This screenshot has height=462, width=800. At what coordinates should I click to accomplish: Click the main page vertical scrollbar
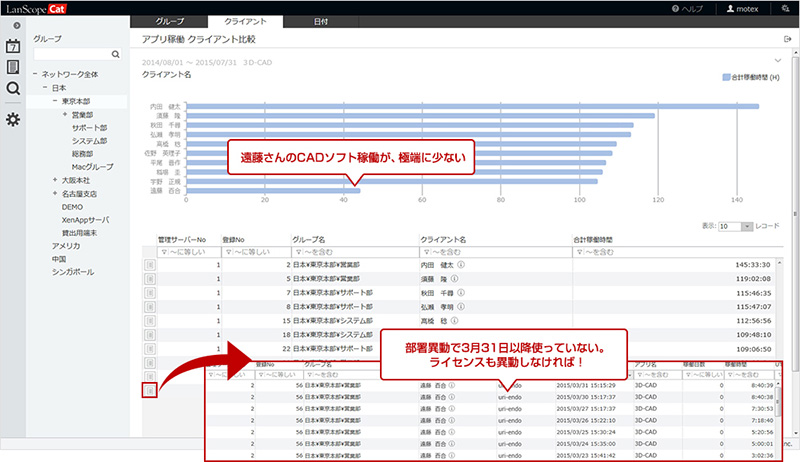[795, 214]
